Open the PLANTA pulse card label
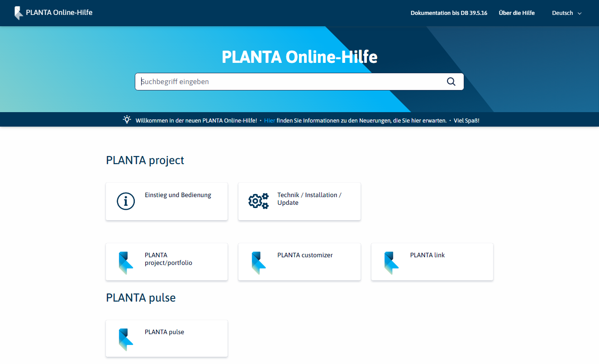The height and width of the screenshot is (364, 599). pyautogui.click(x=164, y=332)
